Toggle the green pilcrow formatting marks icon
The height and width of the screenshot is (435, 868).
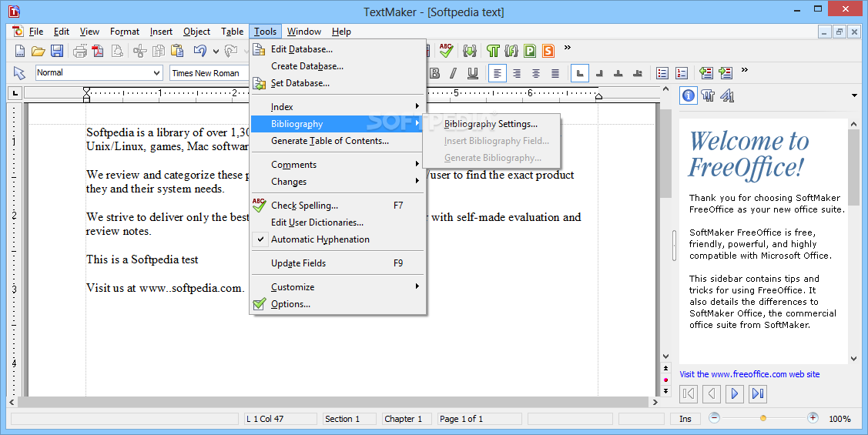[x=493, y=52]
